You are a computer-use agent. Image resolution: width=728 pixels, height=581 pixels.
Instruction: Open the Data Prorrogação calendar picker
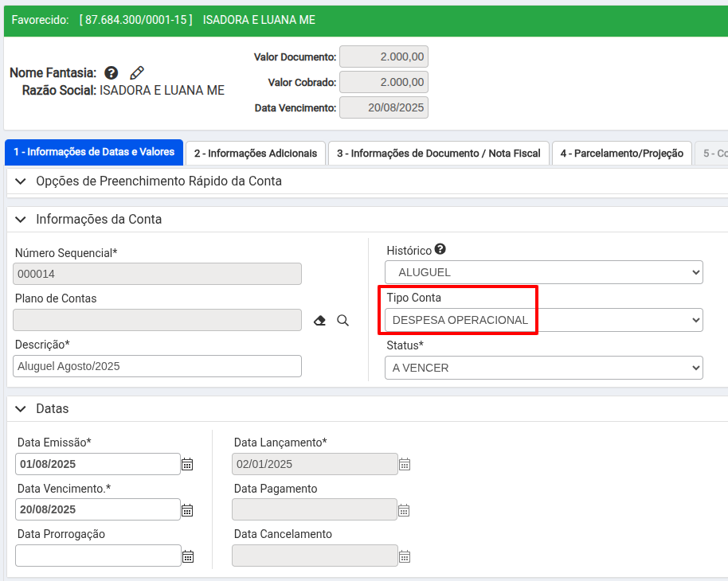[187, 556]
